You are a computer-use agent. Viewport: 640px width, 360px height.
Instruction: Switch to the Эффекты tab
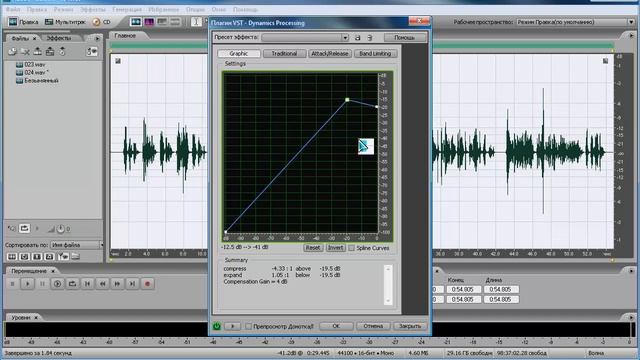(59, 38)
